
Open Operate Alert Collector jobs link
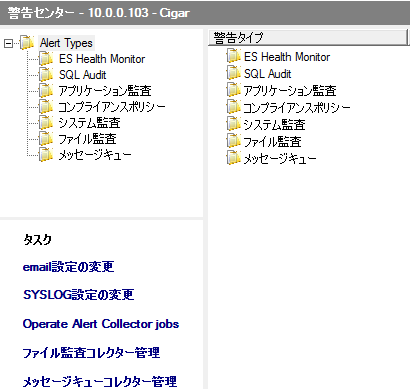click(101, 324)
